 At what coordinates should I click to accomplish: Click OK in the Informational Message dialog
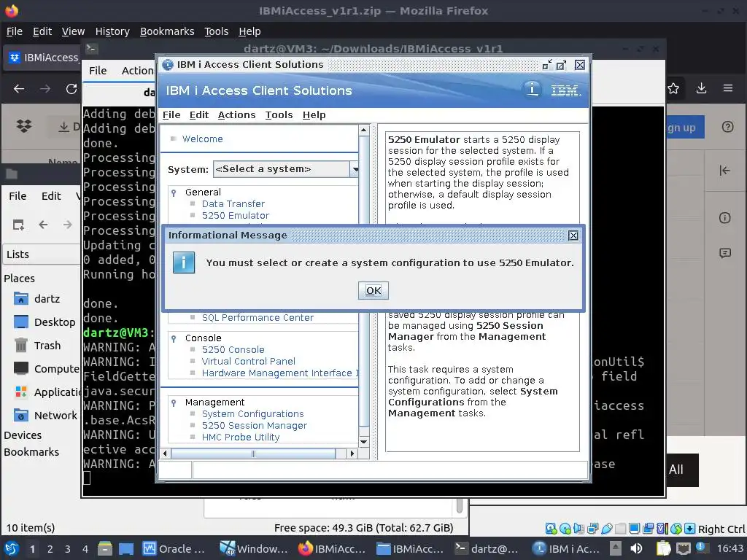click(373, 290)
